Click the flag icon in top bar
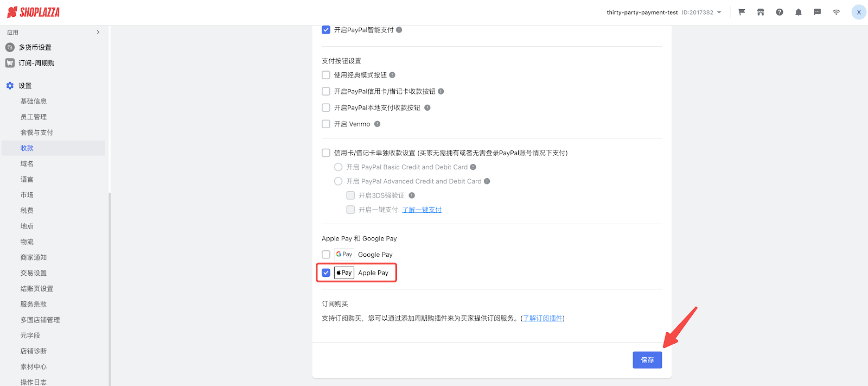868x386 pixels. [x=742, y=12]
